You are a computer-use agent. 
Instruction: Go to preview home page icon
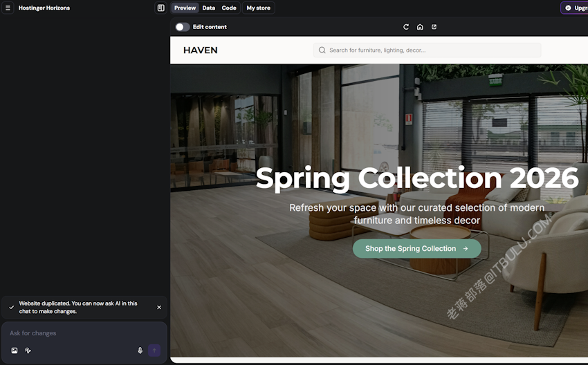point(420,27)
